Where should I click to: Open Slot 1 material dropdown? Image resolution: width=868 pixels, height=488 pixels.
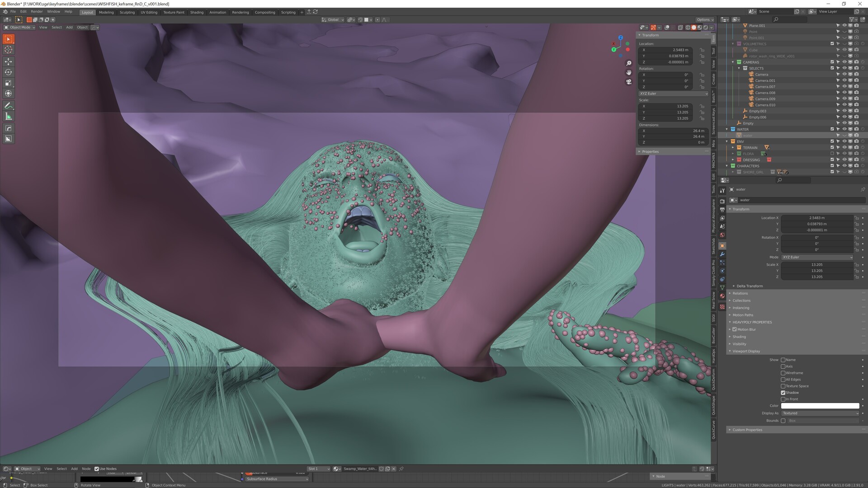click(319, 469)
